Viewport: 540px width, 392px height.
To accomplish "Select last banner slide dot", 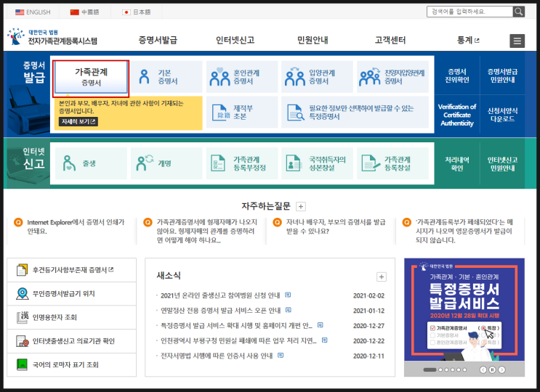I will point(464,369).
